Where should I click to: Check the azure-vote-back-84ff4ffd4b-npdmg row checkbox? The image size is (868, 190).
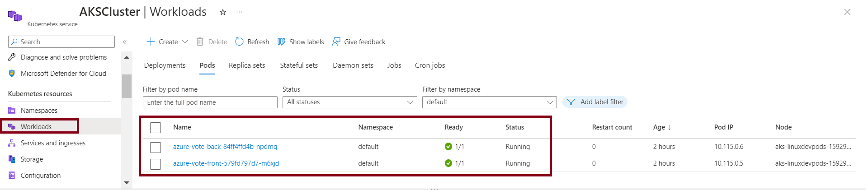pos(156,147)
